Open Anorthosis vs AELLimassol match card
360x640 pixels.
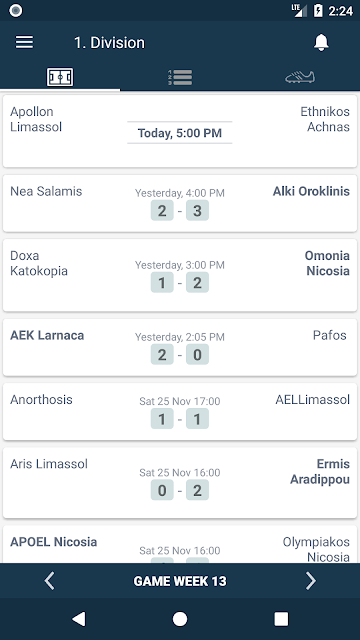point(180,411)
